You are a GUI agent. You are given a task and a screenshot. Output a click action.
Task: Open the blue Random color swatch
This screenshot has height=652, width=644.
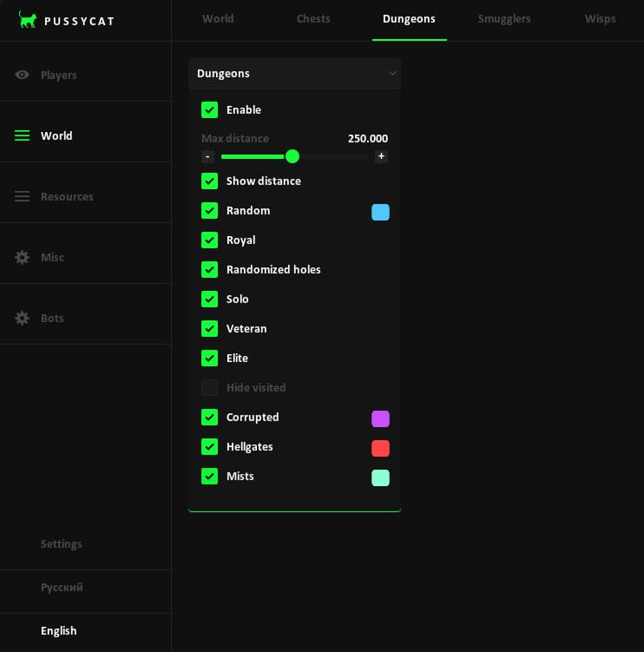380,212
